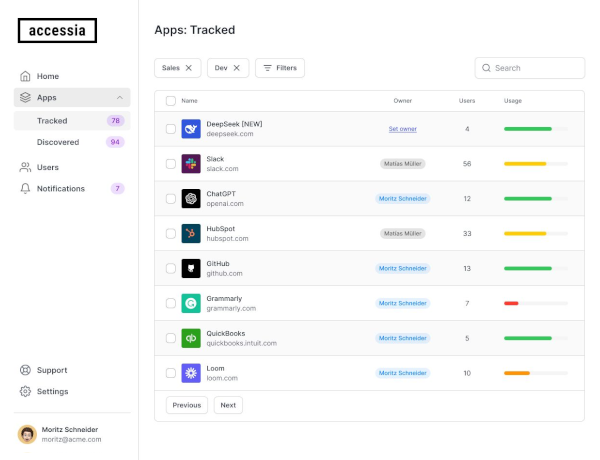This screenshot has height=460, width=600.
Task: Go to Notifications in sidebar
Action: [x=61, y=189]
